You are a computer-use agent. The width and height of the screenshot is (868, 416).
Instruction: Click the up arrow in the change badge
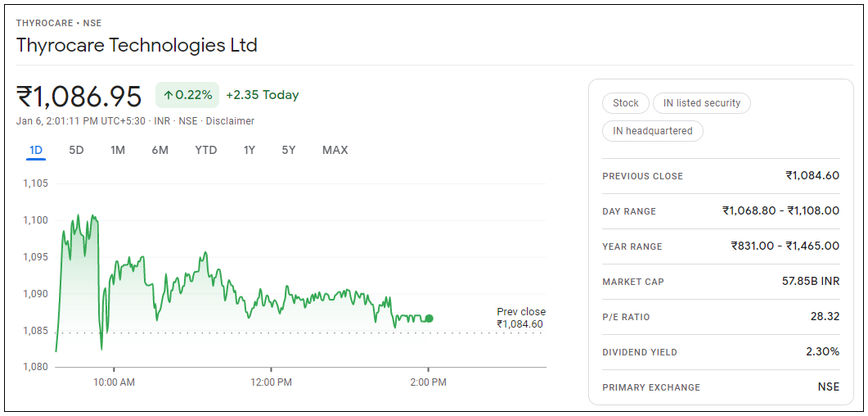(169, 95)
